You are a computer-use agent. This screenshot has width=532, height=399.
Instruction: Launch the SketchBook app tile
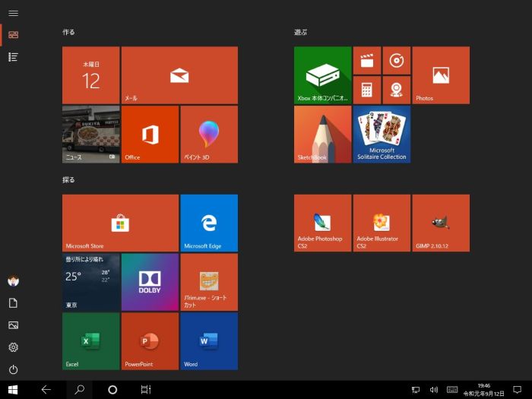pyautogui.click(x=322, y=135)
